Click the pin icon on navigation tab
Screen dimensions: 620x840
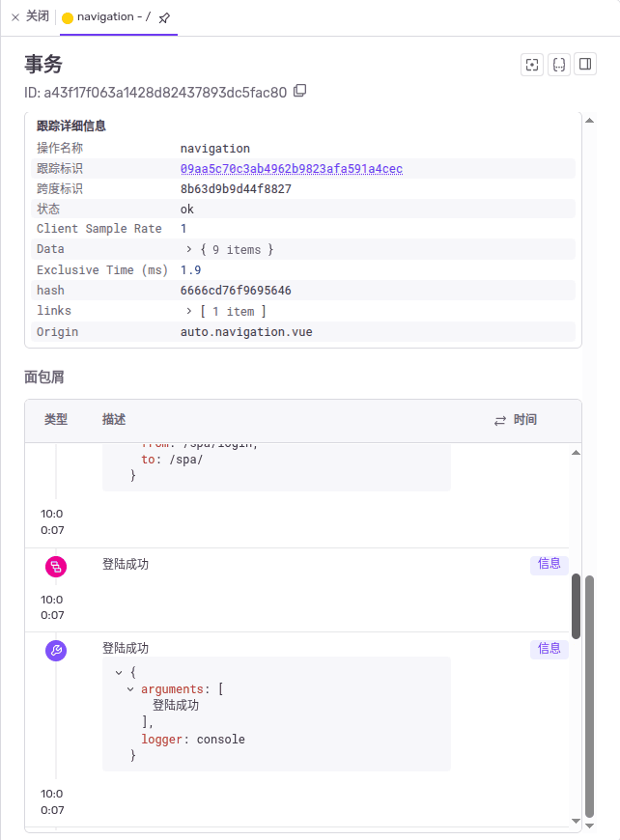pyautogui.click(x=164, y=17)
